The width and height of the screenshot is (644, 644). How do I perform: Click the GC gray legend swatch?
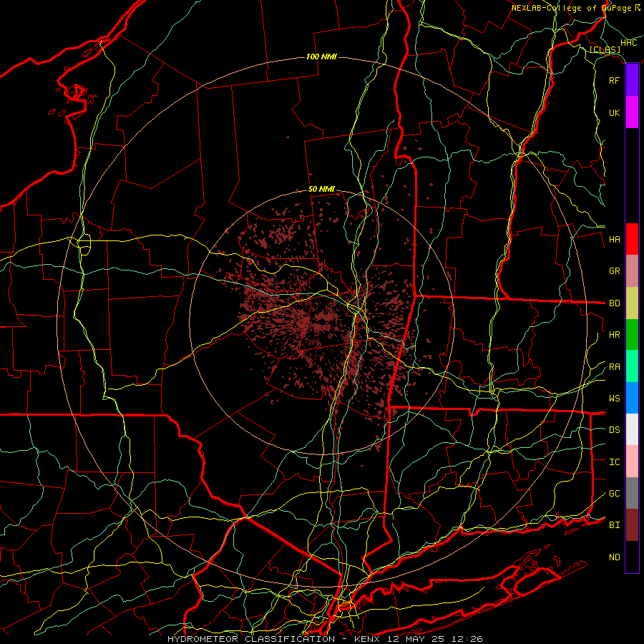pos(632,493)
